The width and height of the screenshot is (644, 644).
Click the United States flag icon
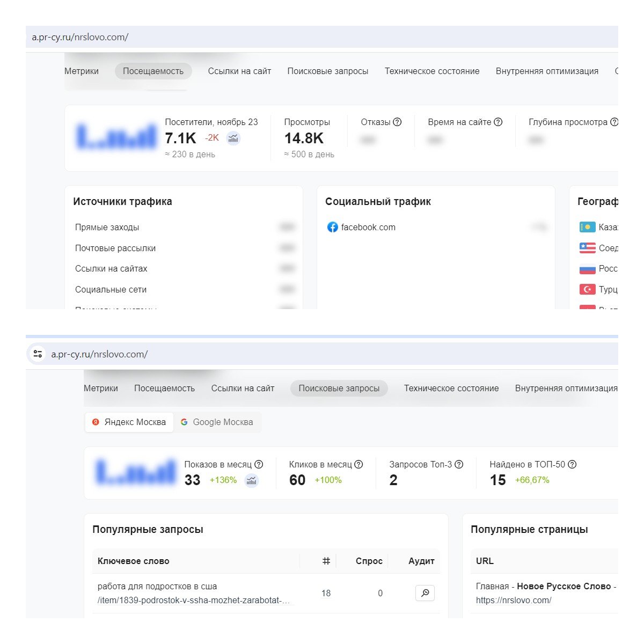587,248
